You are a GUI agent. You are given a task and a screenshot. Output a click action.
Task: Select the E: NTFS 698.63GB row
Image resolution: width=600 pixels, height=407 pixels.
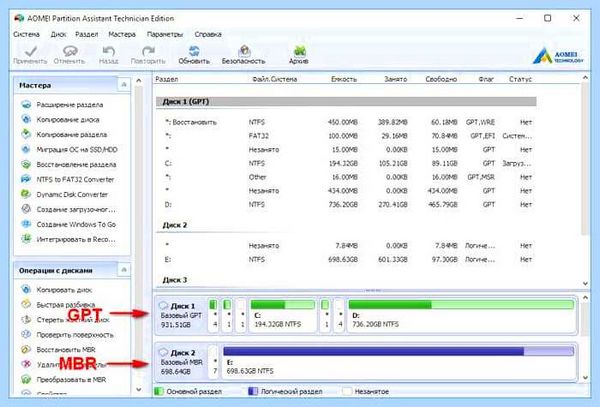pos(348,259)
